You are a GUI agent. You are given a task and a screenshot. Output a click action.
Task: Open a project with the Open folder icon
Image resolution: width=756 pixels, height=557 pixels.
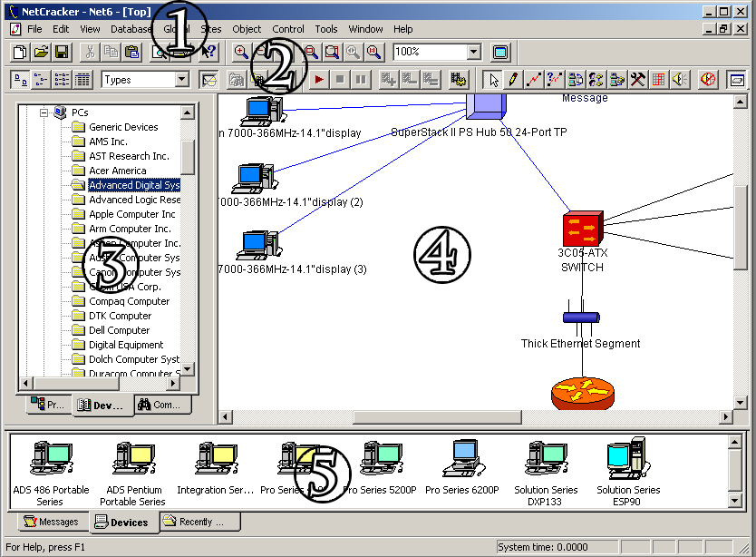point(42,52)
